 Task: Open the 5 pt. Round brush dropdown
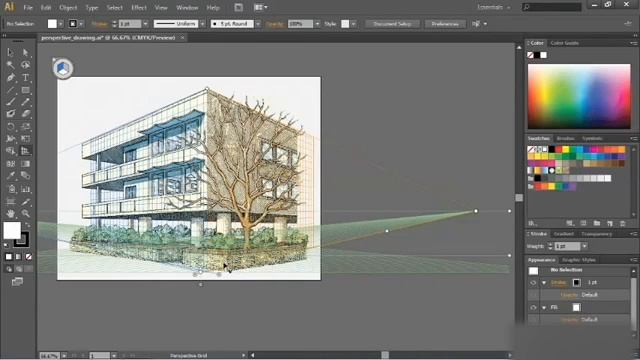[x=258, y=24]
